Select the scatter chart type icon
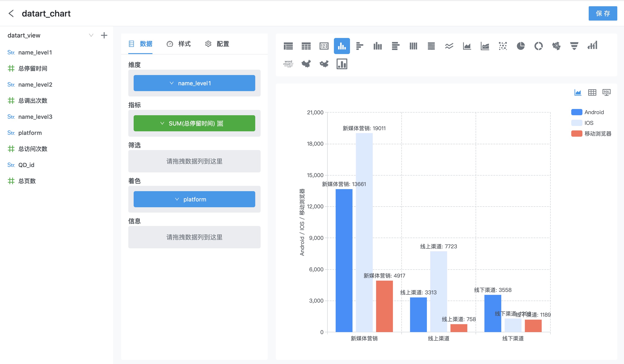The width and height of the screenshot is (624, 364). click(503, 46)
